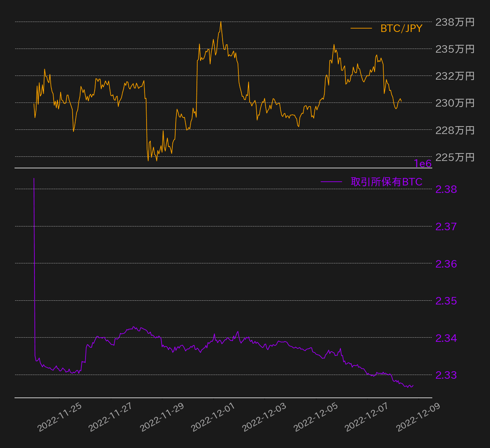490x448 pixels.
Task: Click the 232万円 price axis label
Action: (455, 76)
